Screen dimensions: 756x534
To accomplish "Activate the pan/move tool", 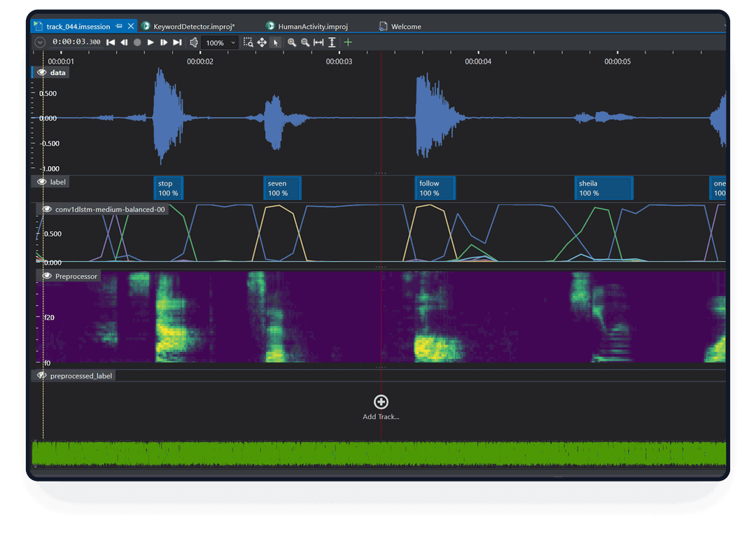I will click(x=262, y=43).
